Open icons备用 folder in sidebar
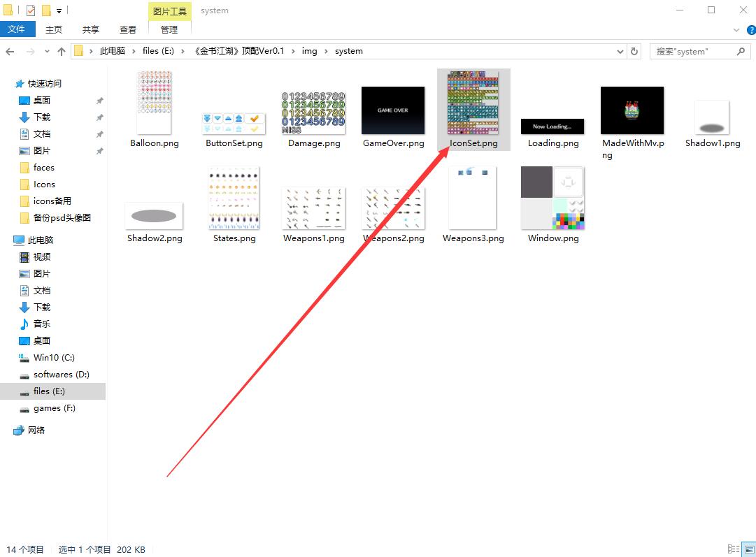Screen dimensions: 756x557 pos(52,201)
